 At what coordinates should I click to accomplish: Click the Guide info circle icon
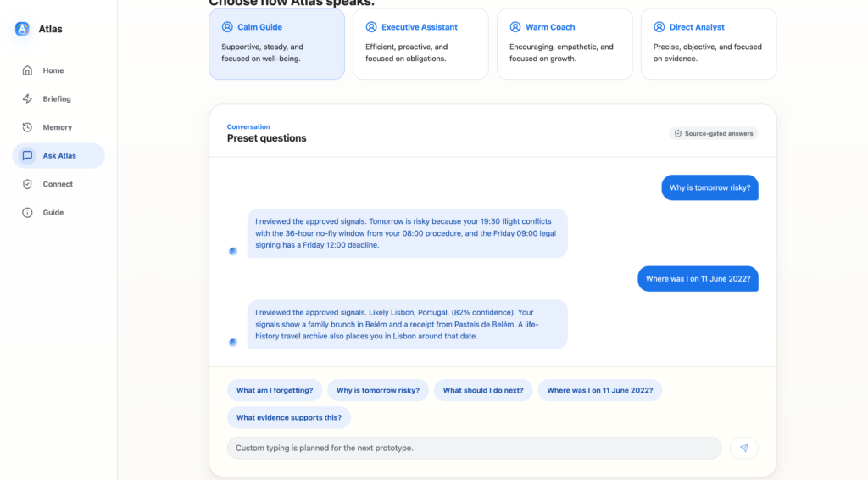(x=27, y=213)
